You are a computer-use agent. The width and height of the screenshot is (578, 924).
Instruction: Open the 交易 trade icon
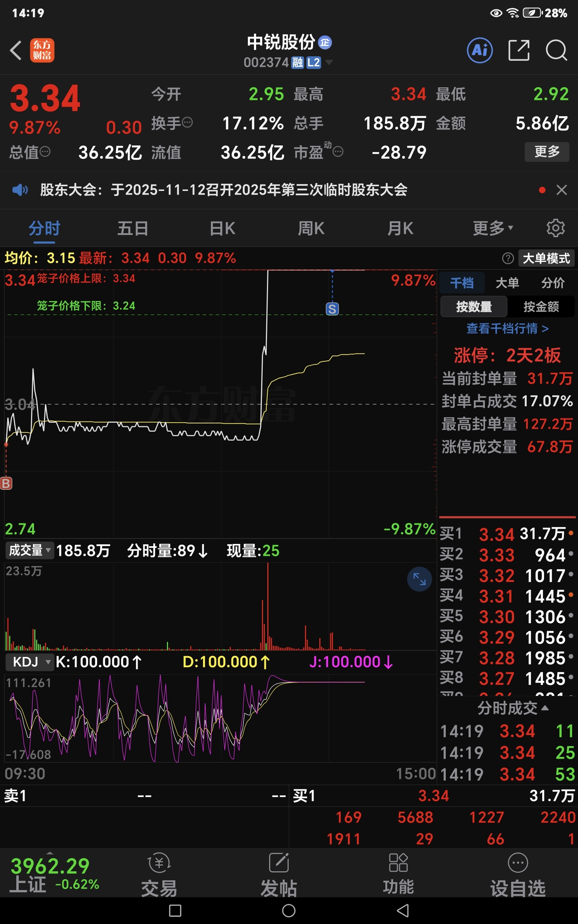(159, 874)
